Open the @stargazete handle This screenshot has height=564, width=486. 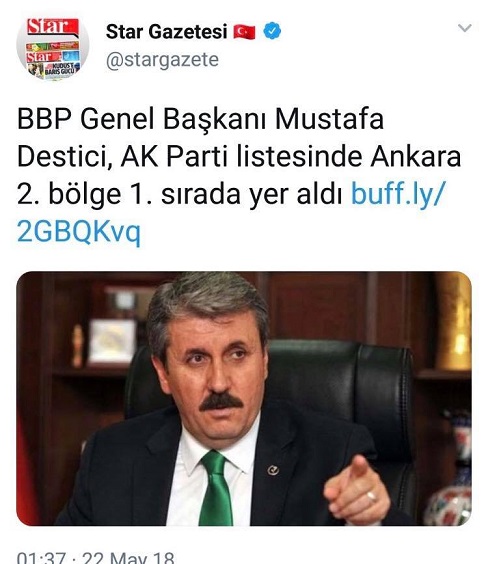pos(162,60)
